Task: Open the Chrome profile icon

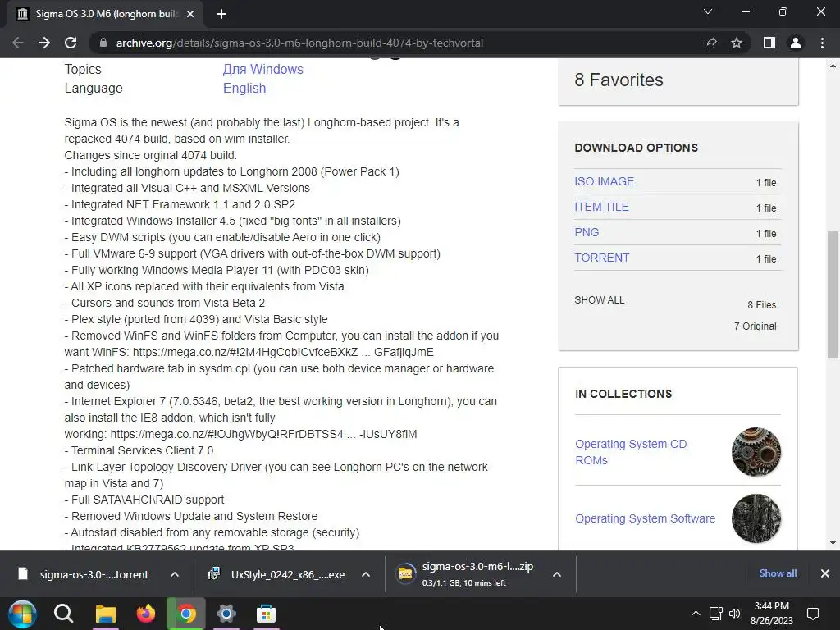Action: point(796,43)
